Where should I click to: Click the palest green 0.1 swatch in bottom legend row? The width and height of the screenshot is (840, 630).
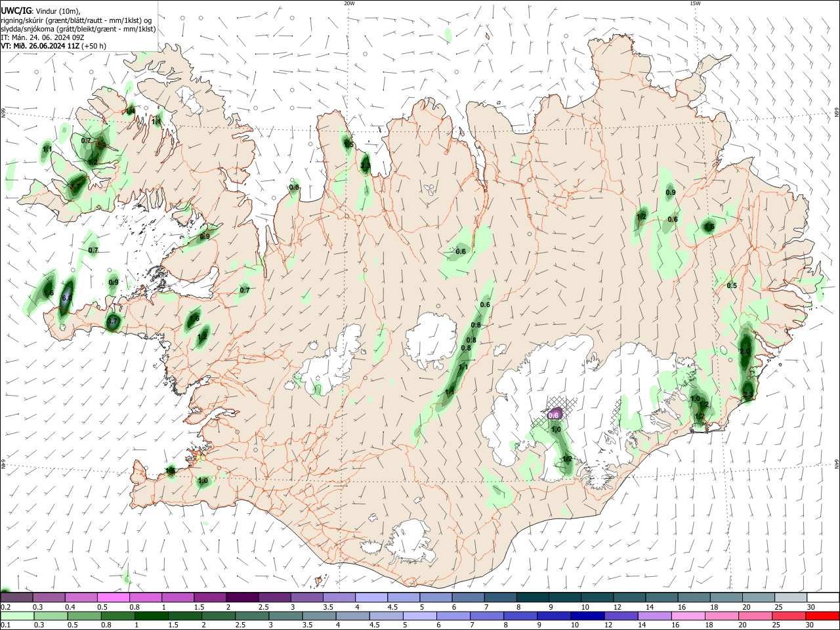click(17, 616)
